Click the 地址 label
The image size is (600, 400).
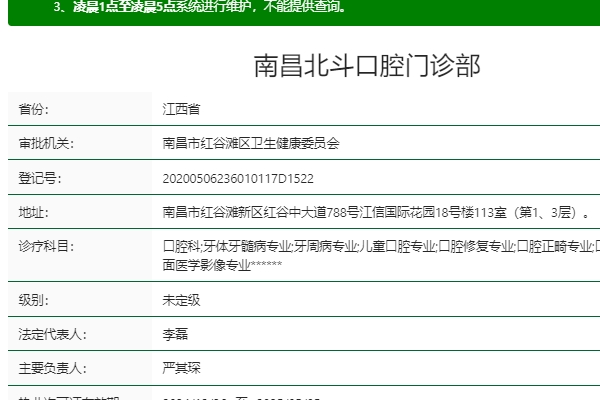tap(34, 212)
